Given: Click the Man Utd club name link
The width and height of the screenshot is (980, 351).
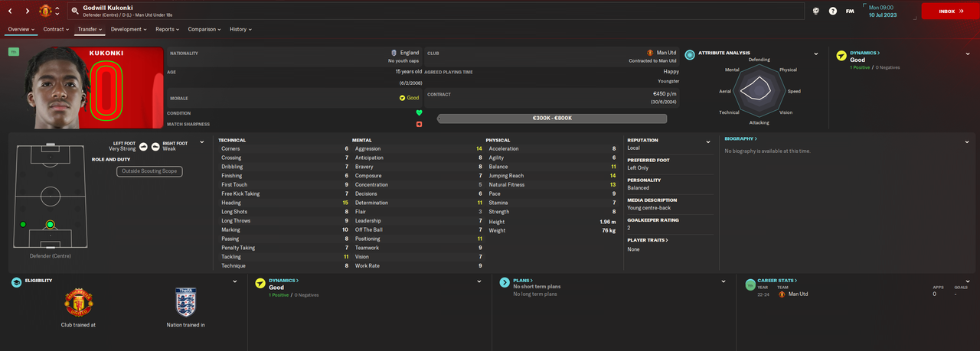Looking at the screenshot, I should click(666, 53).
